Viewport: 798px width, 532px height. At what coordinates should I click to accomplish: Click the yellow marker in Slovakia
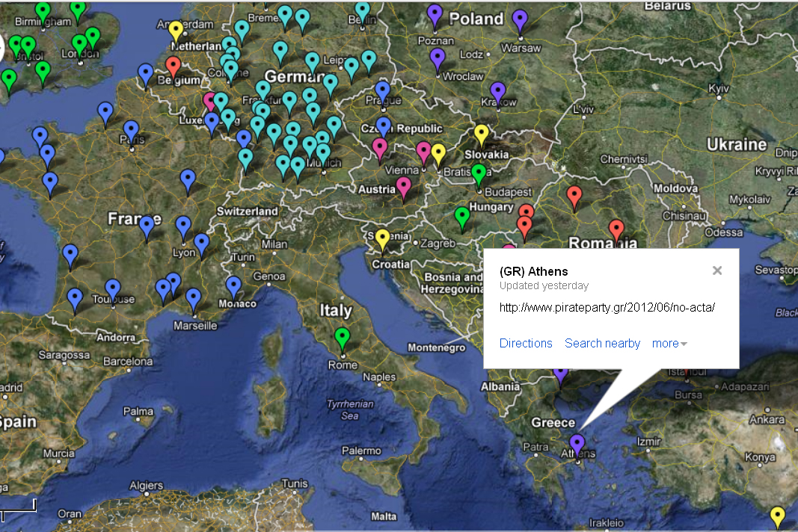click(x=482, y=134)
